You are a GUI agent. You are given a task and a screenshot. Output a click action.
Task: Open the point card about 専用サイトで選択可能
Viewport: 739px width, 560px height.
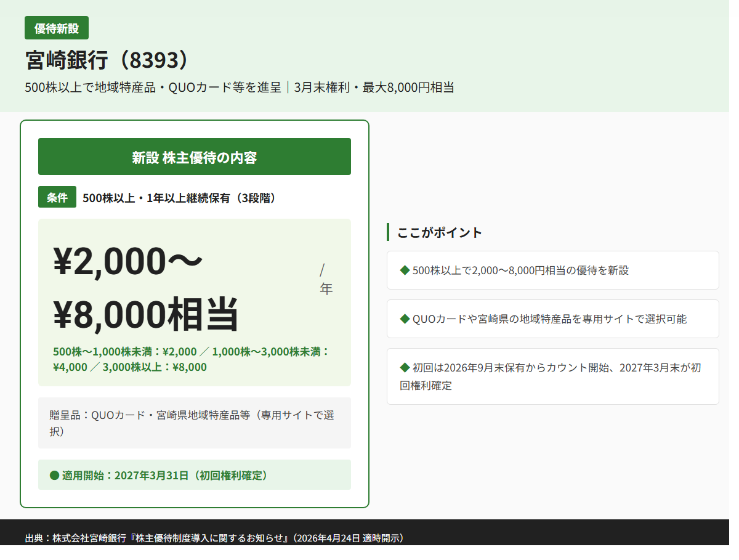click(x=553, y=319)
